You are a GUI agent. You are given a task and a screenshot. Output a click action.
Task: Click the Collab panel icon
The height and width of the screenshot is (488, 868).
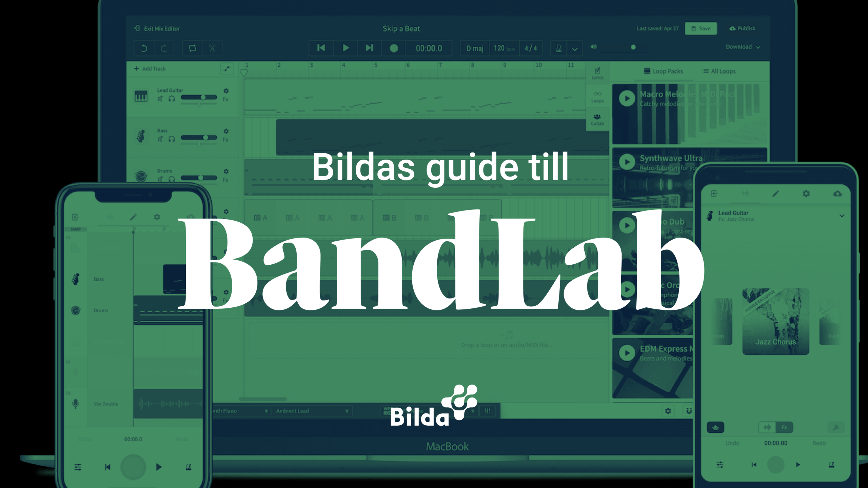[x=598, y=120]
